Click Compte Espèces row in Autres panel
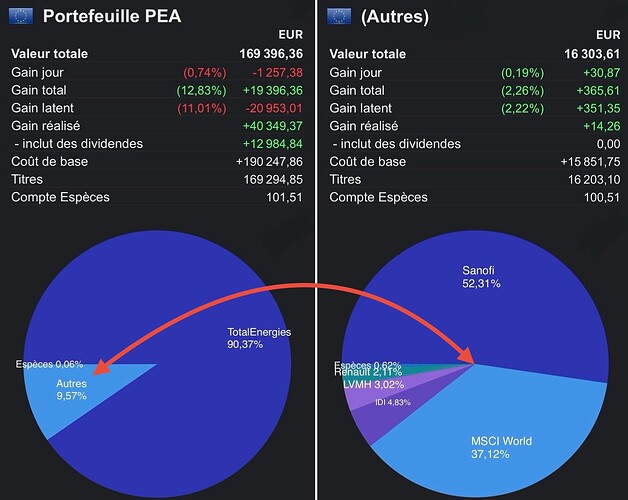This screenshot has height=500, width=628. click(470, 198)
